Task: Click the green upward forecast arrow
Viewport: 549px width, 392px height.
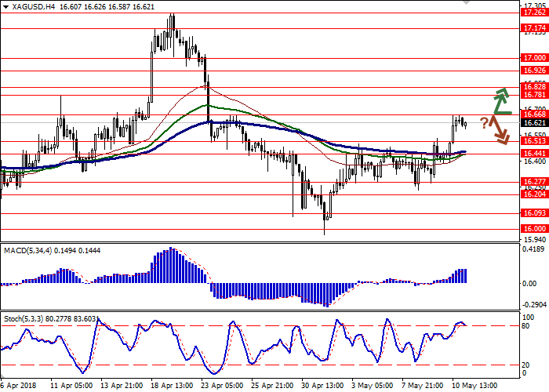Action: tap(500, 100)
